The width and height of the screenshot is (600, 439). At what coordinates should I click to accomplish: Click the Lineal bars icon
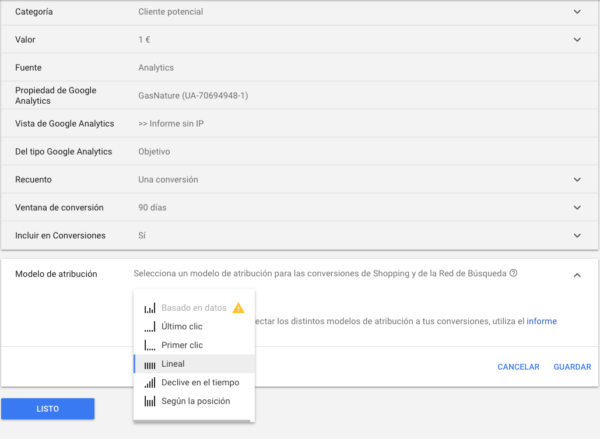tap(150, 365)
